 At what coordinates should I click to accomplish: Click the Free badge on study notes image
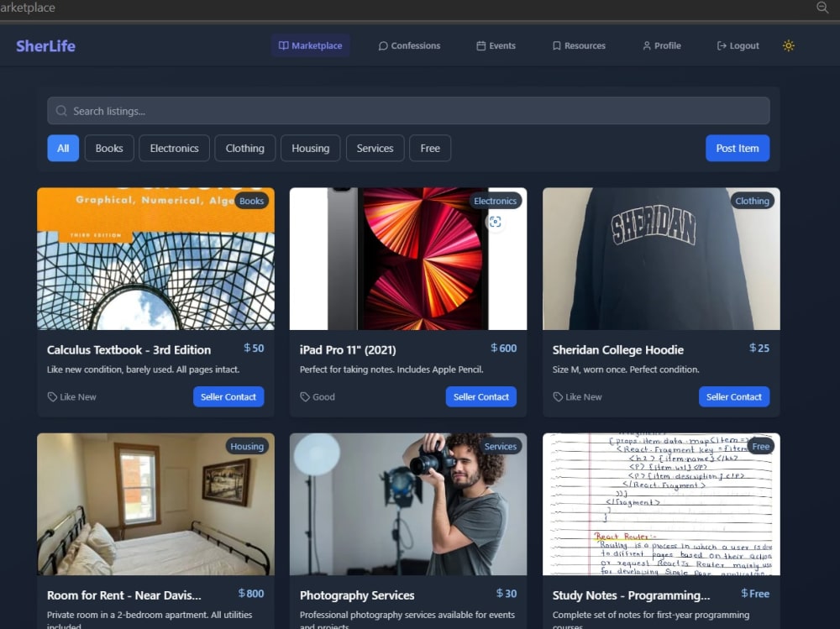761,446
